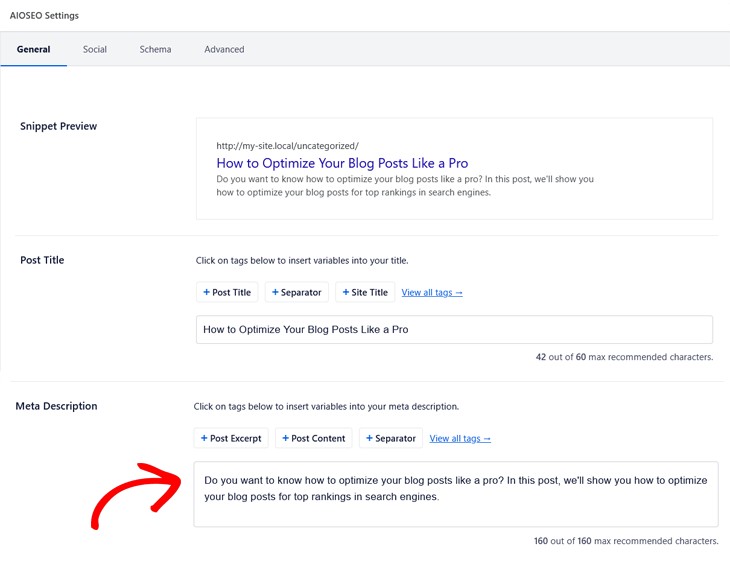
Task: Click the 160 out of 160 character count
Action: (625, 541)
